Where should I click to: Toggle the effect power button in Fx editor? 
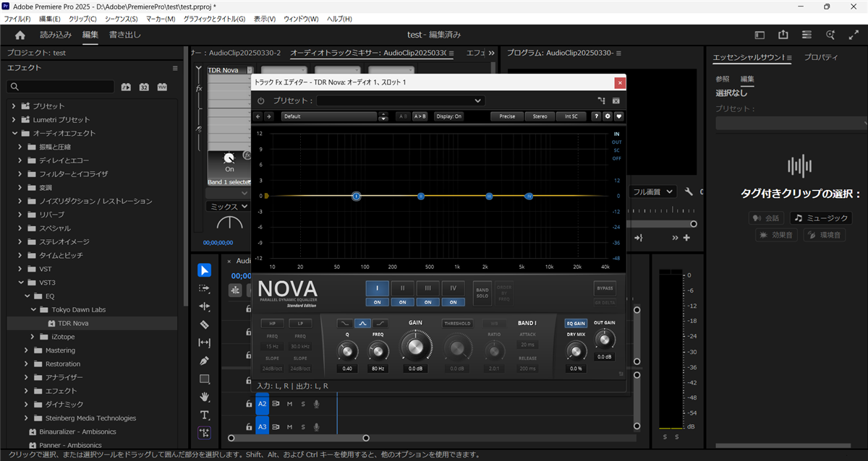tap(261, 101)
